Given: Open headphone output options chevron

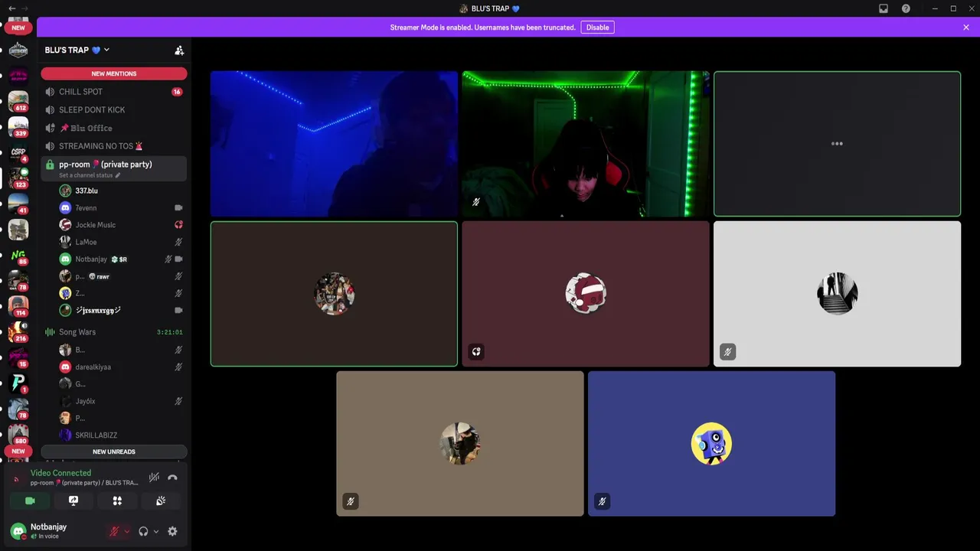Looking at the screenshot, I should tap(155, 531).
